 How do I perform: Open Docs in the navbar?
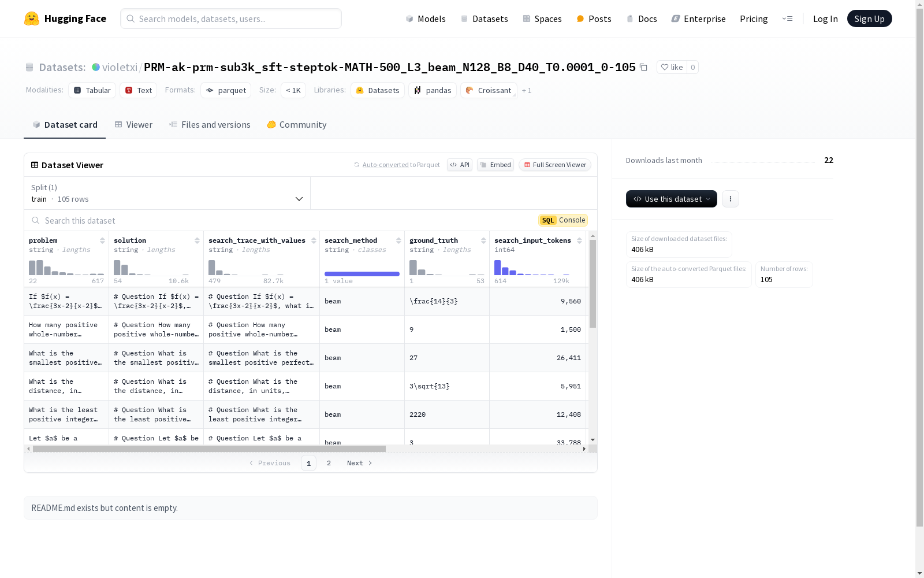642,18
